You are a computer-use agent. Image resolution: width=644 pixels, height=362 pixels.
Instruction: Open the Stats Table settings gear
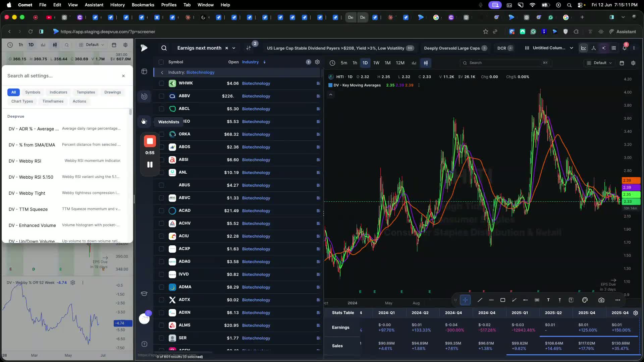pos(636,313)
